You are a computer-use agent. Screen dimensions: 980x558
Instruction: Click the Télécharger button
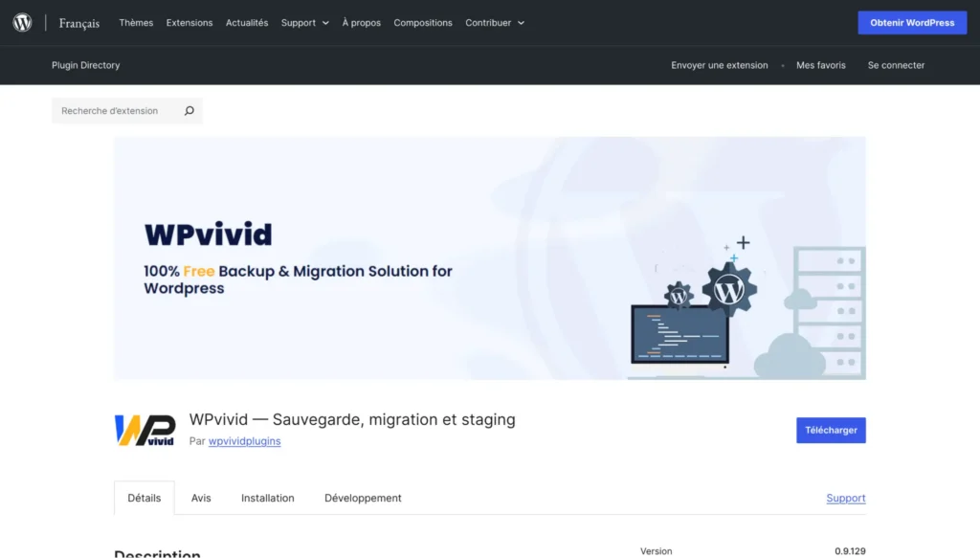click(831, 430)
